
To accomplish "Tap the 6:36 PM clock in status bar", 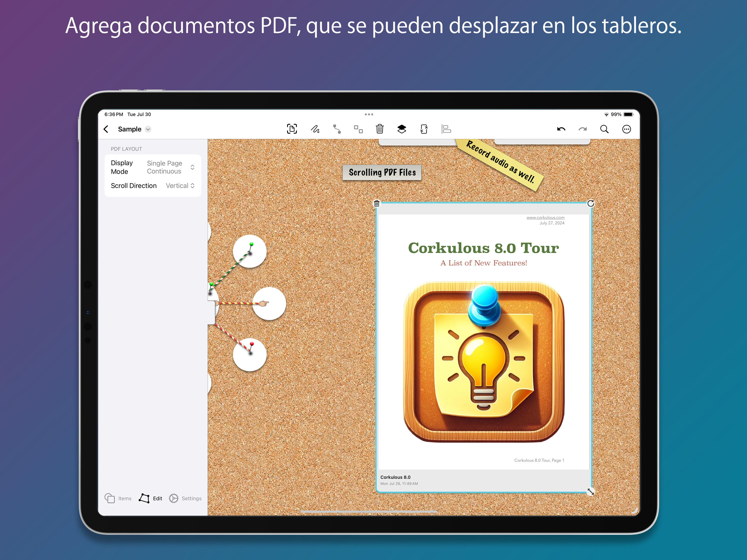I will point(114,115).
